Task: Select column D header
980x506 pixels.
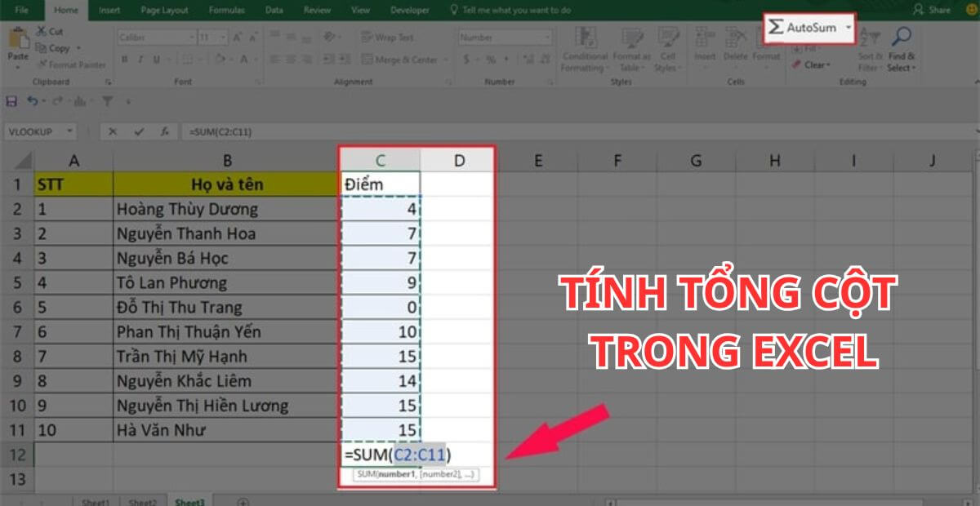Action: point(458,161)
